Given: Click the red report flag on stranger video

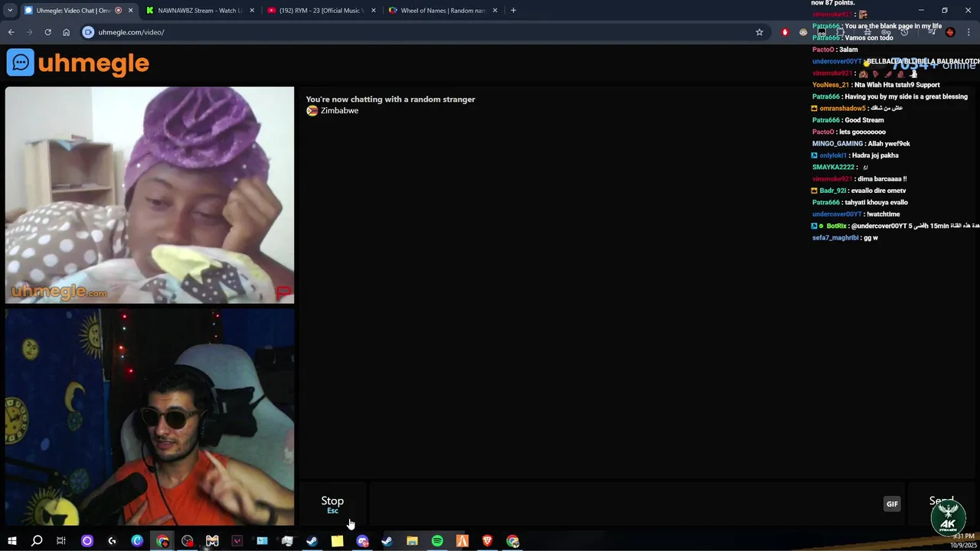Looking at the screenshot, I should 283,292.
